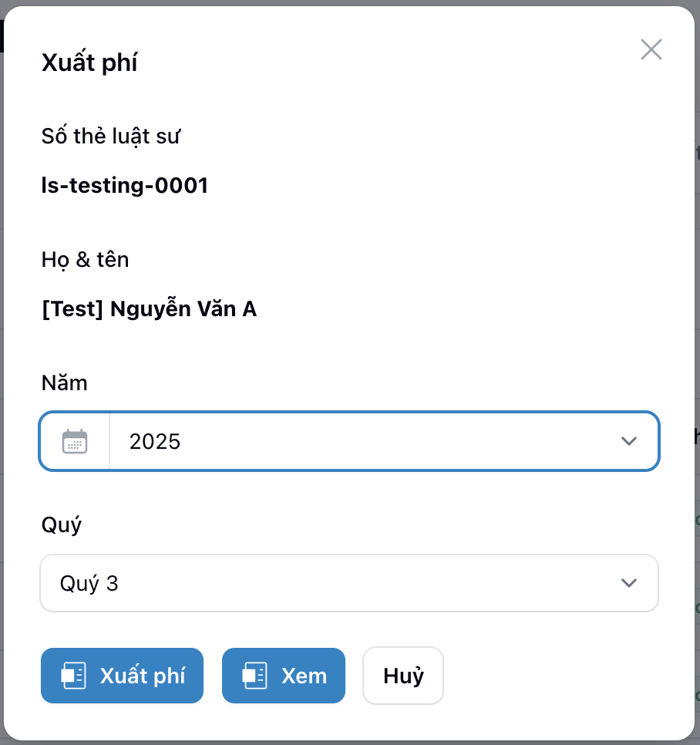Click the name [Test] Nguyễn Văn A
Screen dimensions: 700x745
149,308
